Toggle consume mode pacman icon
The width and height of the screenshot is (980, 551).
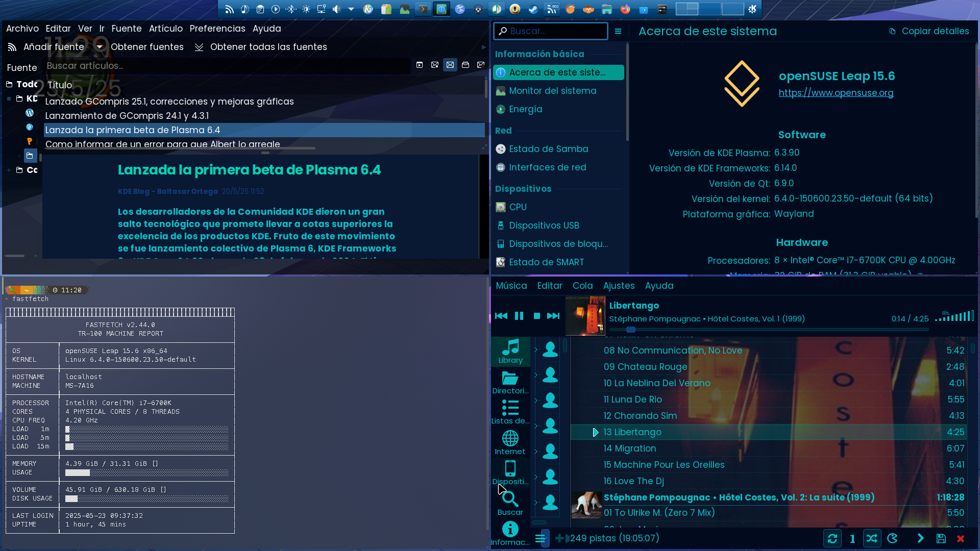(x=893, y=538)
